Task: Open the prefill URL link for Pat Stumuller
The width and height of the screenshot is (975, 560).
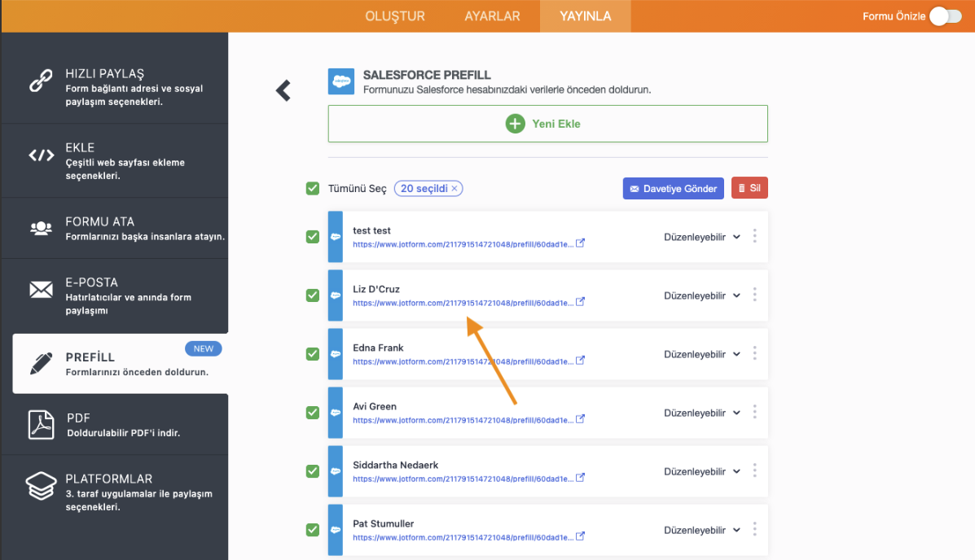Action: [x=463, y=537]
